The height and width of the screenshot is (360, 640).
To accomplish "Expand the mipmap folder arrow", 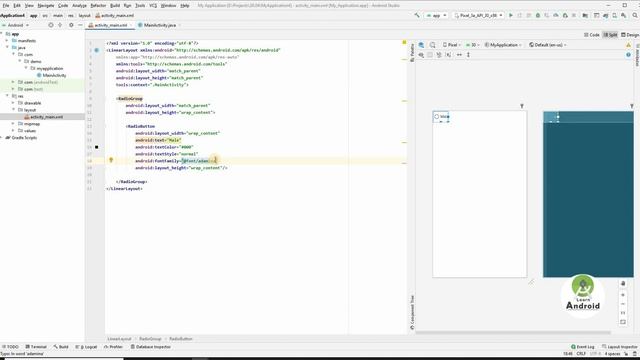I will (x=13, y=124).
